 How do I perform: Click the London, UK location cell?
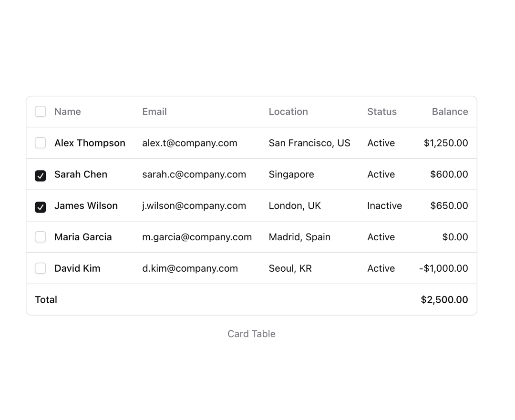click(295, 206)
